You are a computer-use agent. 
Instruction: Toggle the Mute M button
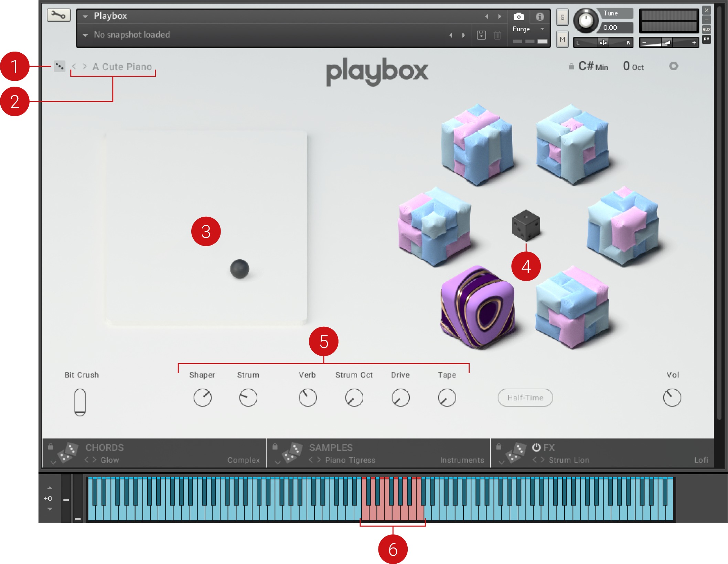click(562, 40)
